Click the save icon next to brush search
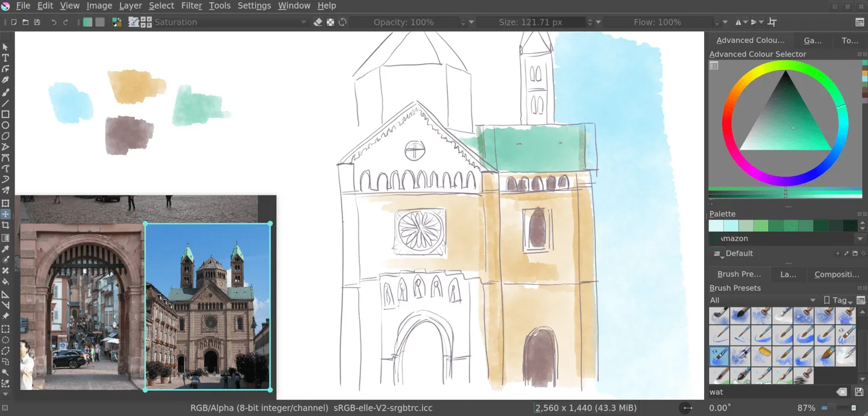868x416 pixels. (x=859, y=392)
